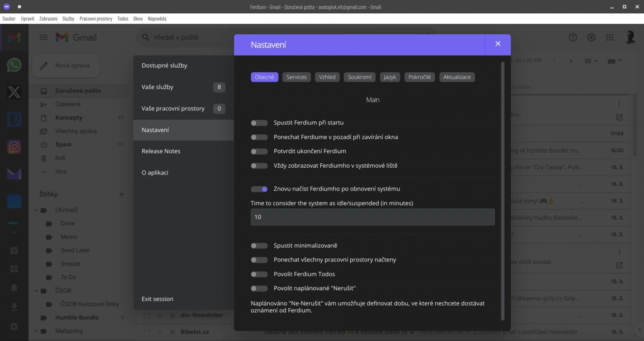Open the Služby menu in menu bar
The height and width of the screenshot is (341, 644).
tap(68, 19)
